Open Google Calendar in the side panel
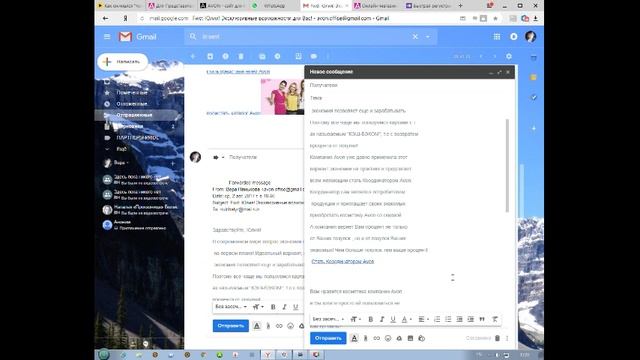 533,58
